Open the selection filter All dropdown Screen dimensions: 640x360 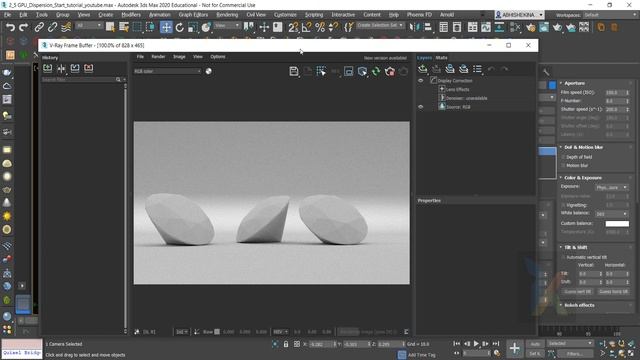pos(89,25)
